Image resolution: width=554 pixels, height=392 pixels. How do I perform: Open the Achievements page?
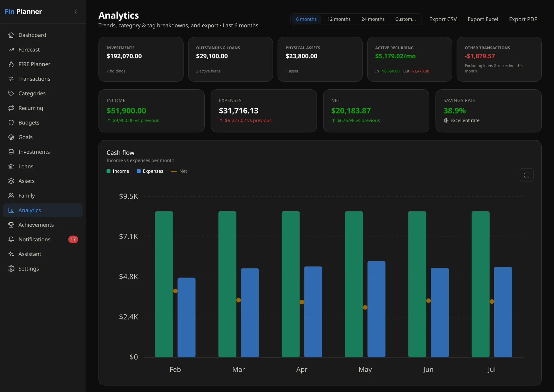click(43, 225)
